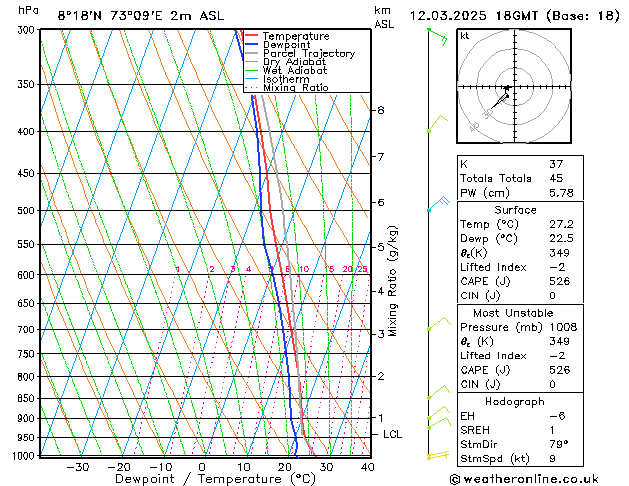Click the 'Mixing Ratio (g/kg)' vertical label
Viewport: 629px width, 486px height.
392,281
